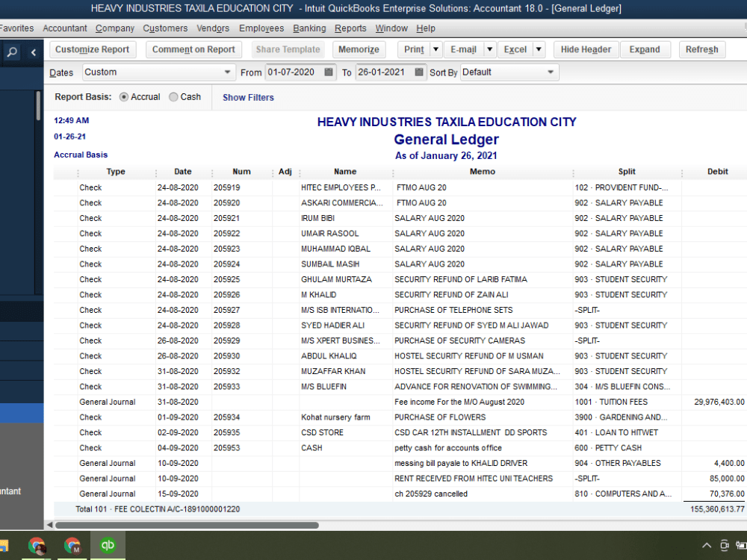Click the Excel button
Viewport: 747px width, 560px height.
coord(515,49)
